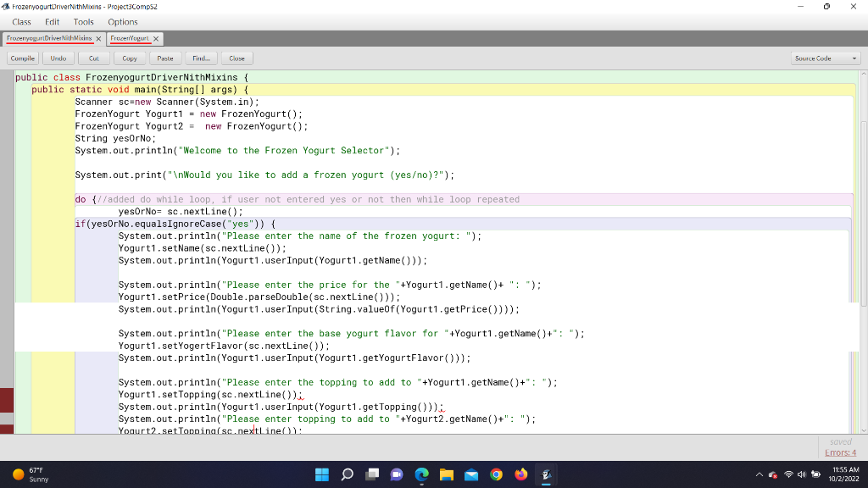
Task: Click the red error marker beside setTopping line
Action: (7, 400)
